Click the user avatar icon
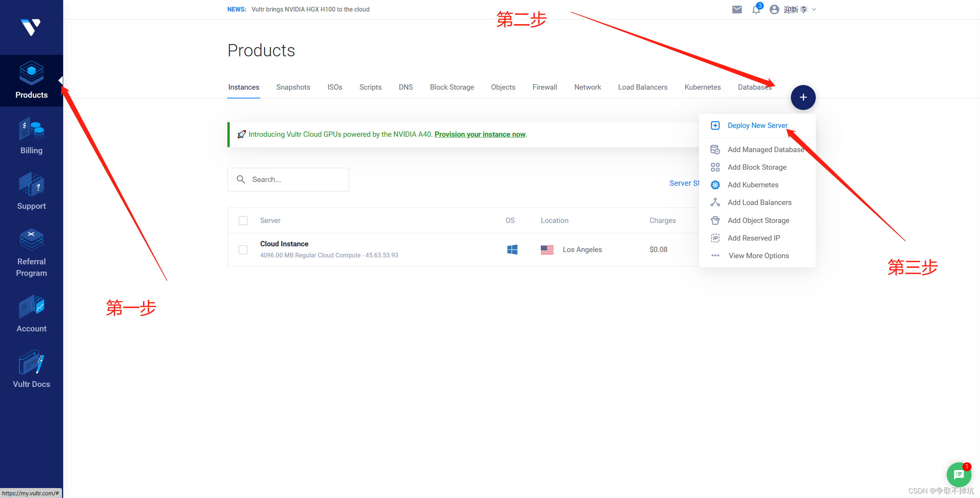The width and height of the screenshot is (980, 498). tap(774, 9)
